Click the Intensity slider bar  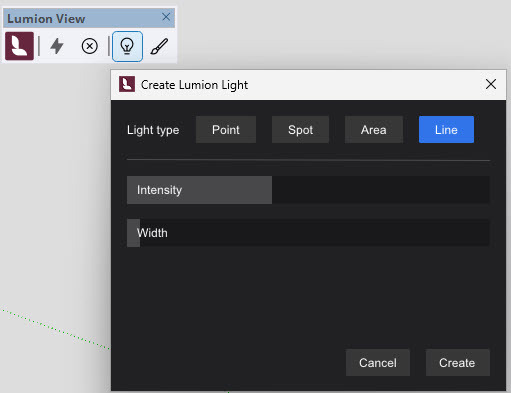308,190
